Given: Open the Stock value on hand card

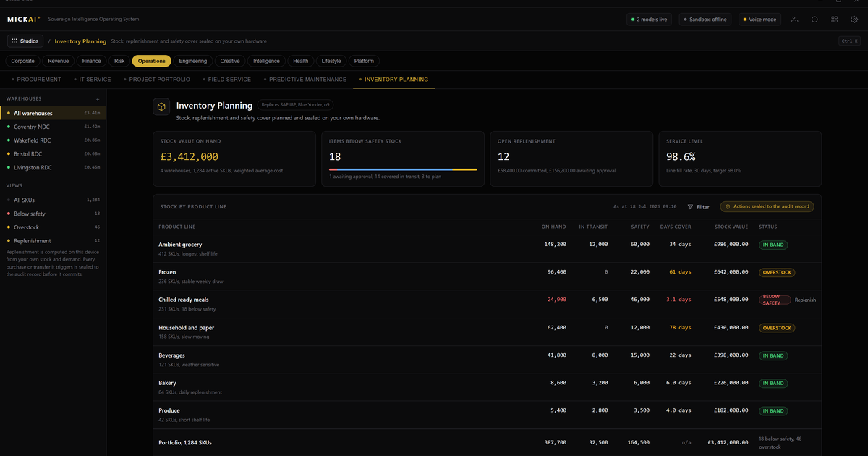Looking at the screenshot, I should coord(235,159).
